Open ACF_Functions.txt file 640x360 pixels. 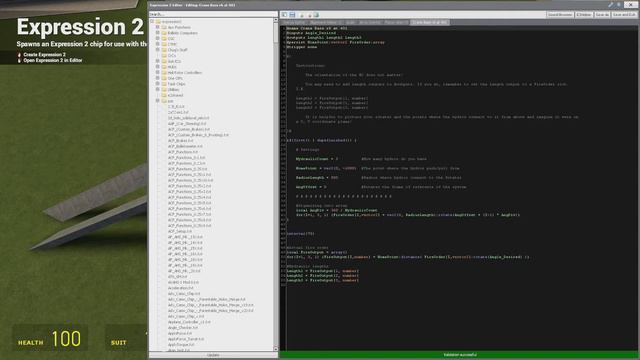click(182, 152)
